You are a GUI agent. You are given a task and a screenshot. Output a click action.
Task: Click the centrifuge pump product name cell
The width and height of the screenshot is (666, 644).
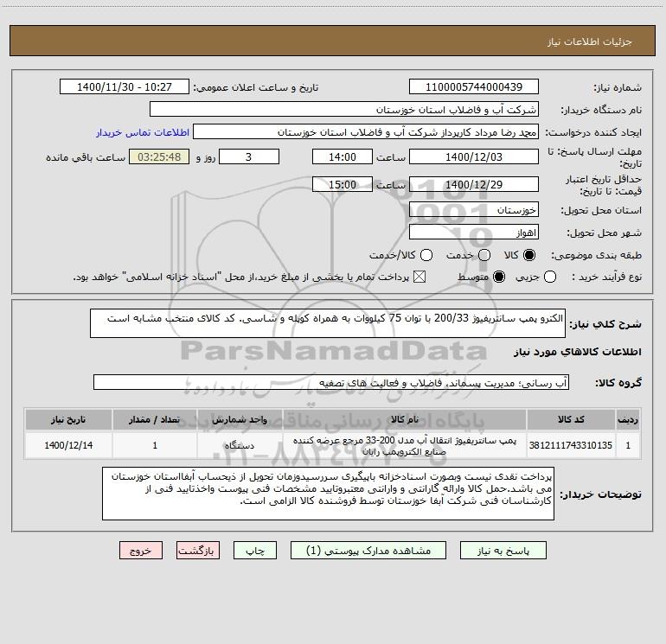[x=405, y=445]
